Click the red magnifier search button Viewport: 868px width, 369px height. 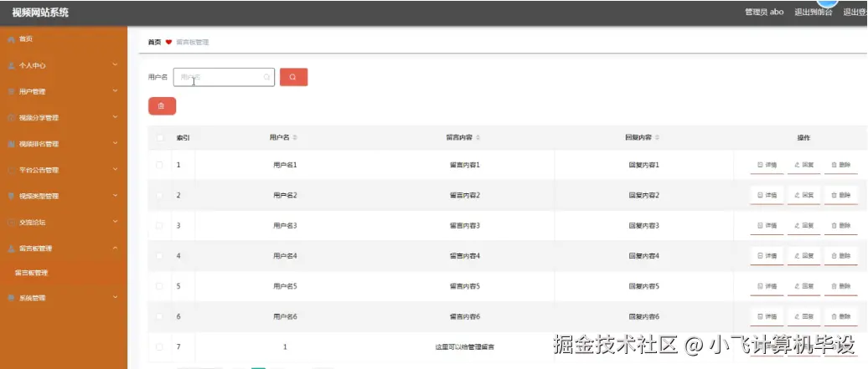click(293, 77)
